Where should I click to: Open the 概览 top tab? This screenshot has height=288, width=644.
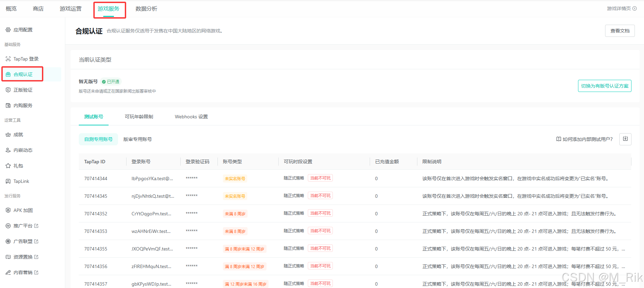(11, 9)
